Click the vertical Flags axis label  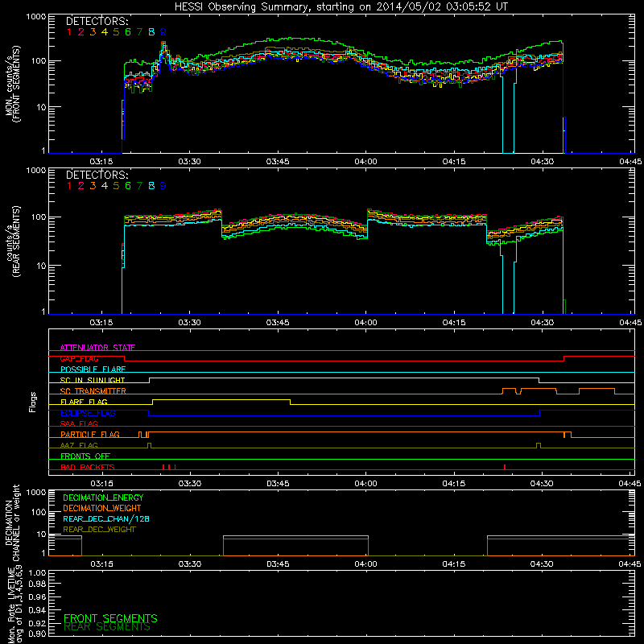point(32,402)
